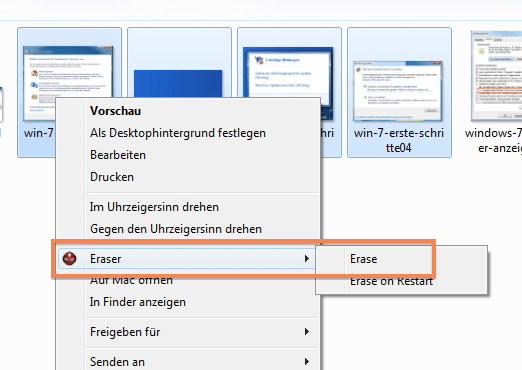Click the thumbnail with wichtige Meldungen window
Viewport: 522px width, 370px height.
point(288,72)
